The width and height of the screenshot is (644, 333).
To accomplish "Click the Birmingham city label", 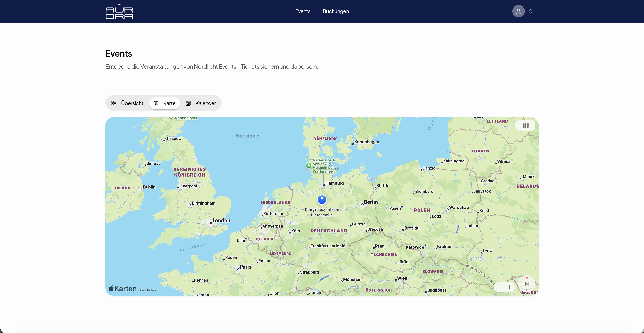I will (x=204, y=203).
